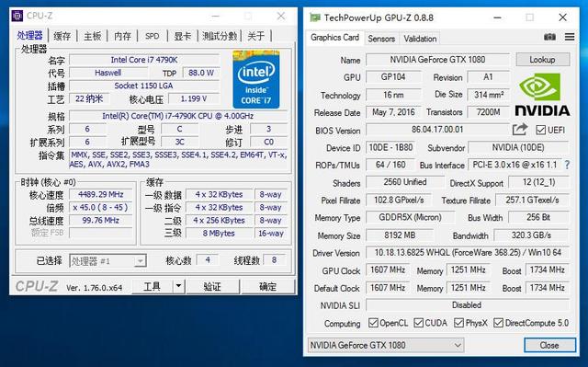Switch to the 内存 tab in CPU-Z

click(122, 36)
